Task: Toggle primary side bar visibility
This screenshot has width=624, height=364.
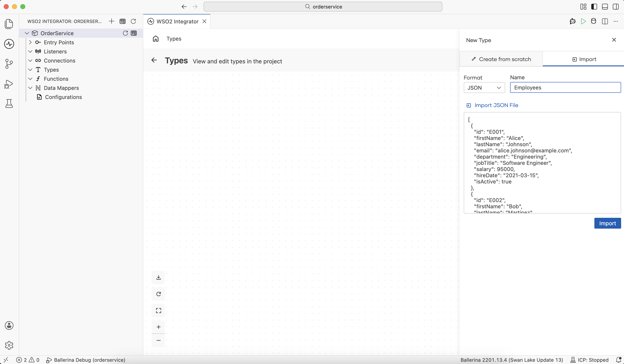Action: [594, 7]
